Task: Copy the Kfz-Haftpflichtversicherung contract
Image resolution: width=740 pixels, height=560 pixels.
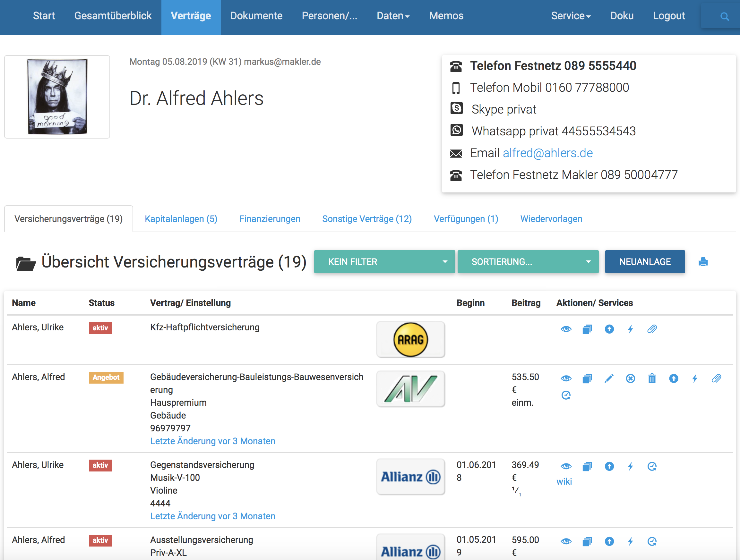Action: [x=588, y=329]
